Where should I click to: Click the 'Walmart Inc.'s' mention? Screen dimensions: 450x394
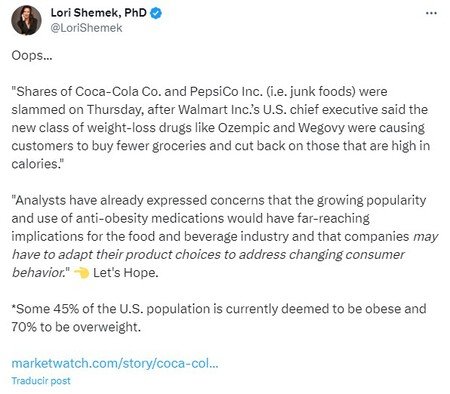(219, 110)
